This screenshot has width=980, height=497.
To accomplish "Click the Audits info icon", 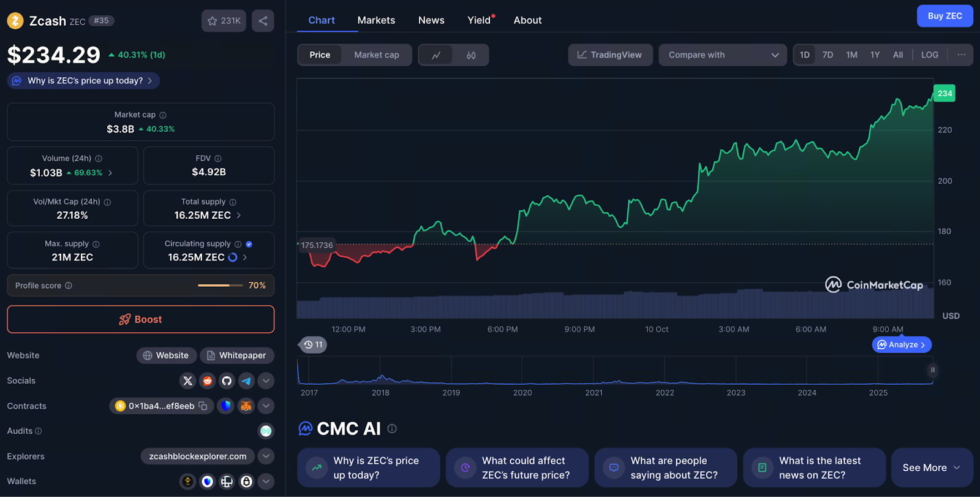I will [39, 431].
